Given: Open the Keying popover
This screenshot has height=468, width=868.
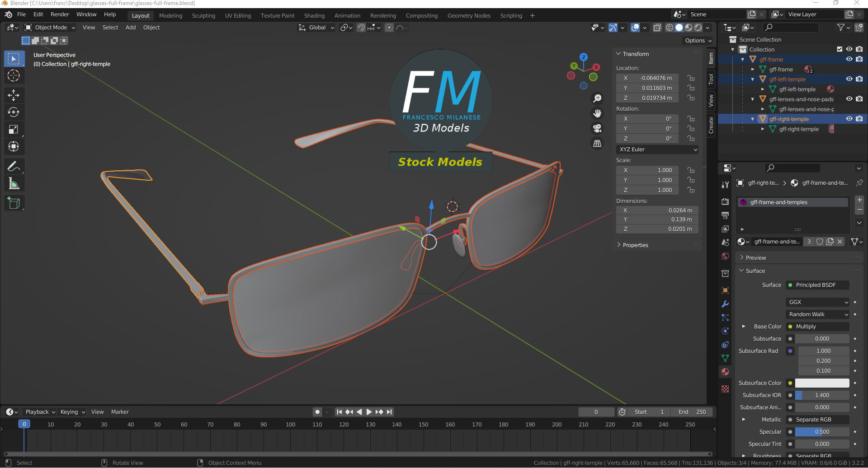Looking at the screenshot, I should coord(72,412).
